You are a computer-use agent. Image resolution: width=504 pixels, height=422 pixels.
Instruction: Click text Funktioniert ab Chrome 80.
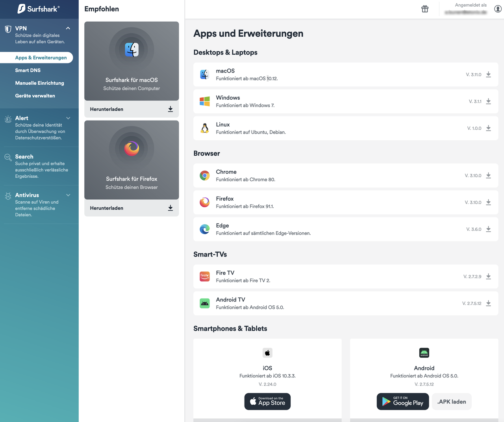click(246, 179)
